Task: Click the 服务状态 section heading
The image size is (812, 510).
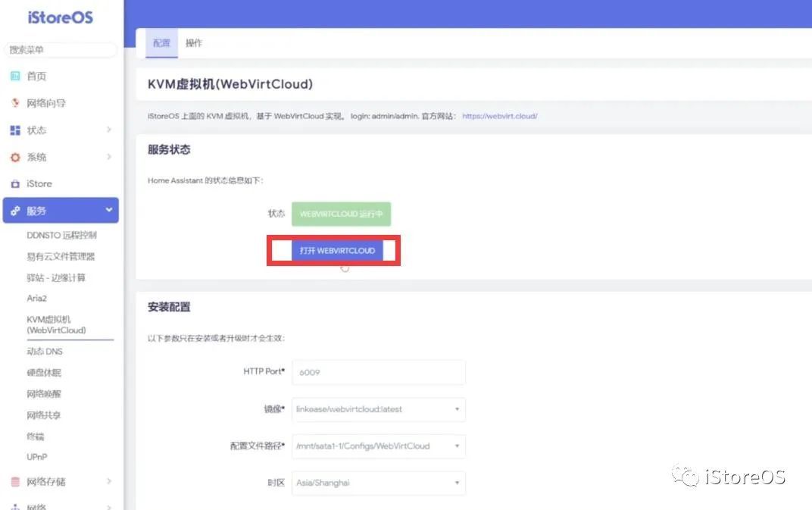Action: click(169, 150)
